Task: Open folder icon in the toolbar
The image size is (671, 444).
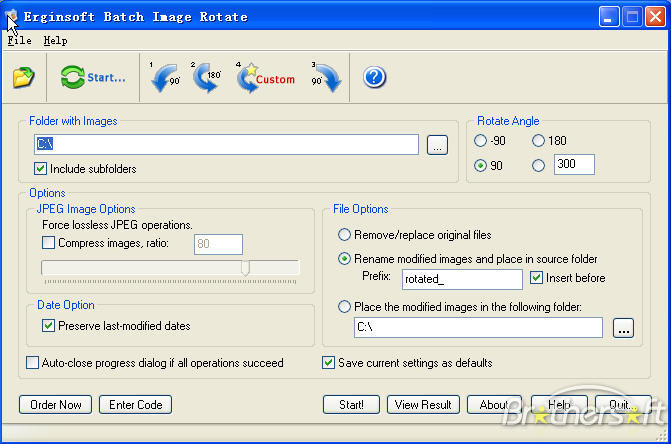Action: point(24,77)
